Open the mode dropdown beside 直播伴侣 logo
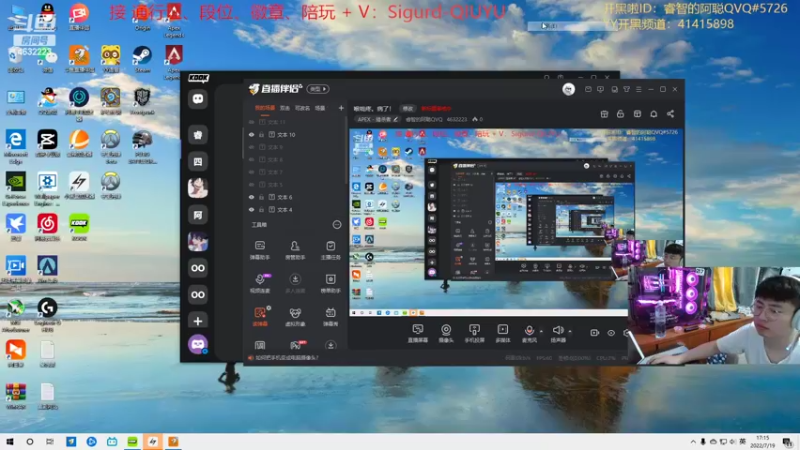The height and width of the screenshot is (450, 800). [x=318, y=89]
